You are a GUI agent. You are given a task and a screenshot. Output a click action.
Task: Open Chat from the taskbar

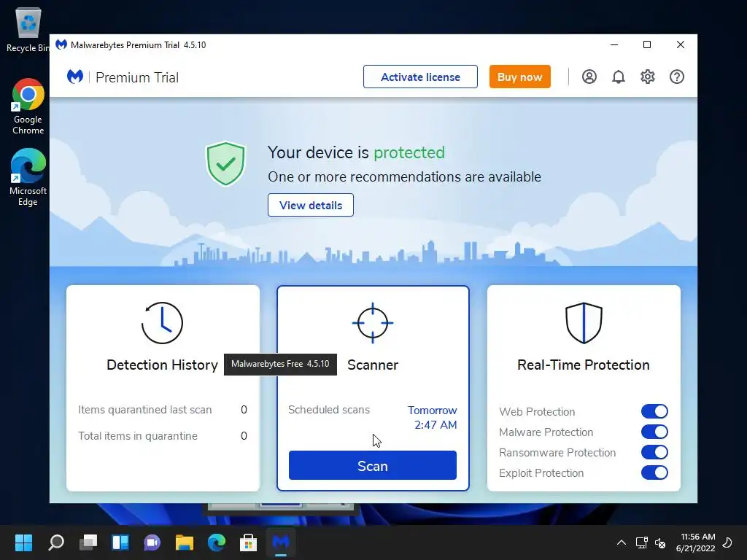152,542
